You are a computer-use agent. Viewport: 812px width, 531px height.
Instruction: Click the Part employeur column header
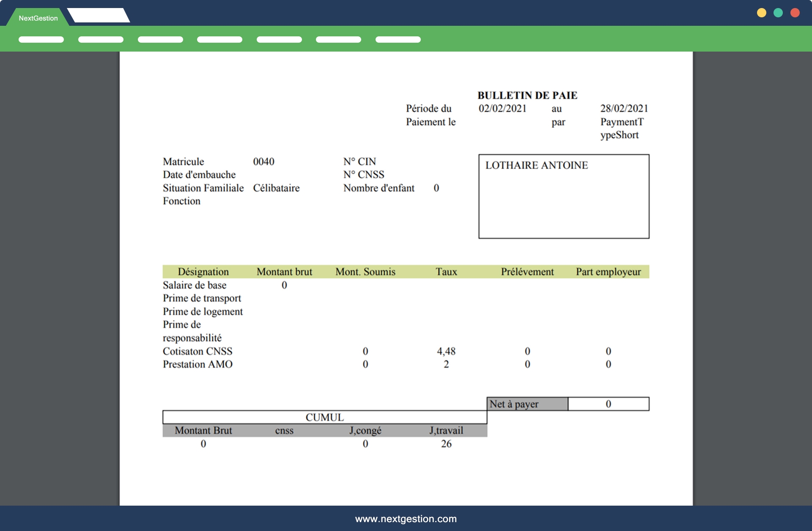pos(608,271)
